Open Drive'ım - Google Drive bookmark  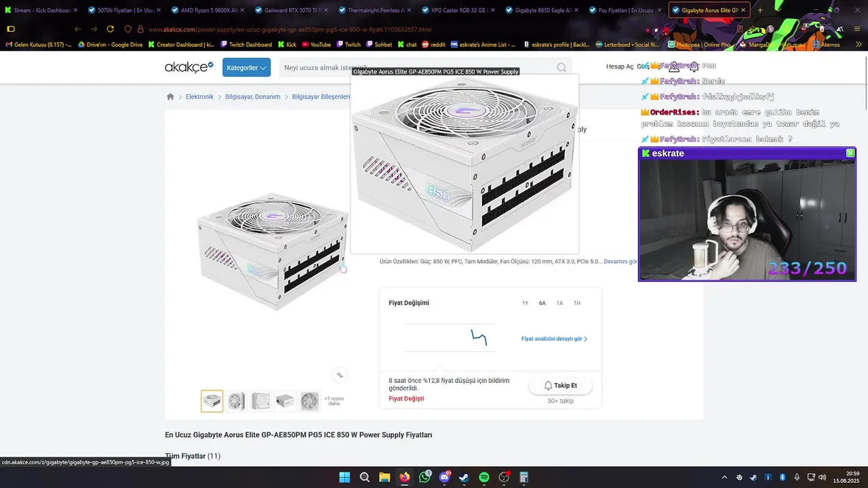tap(111, 45)
